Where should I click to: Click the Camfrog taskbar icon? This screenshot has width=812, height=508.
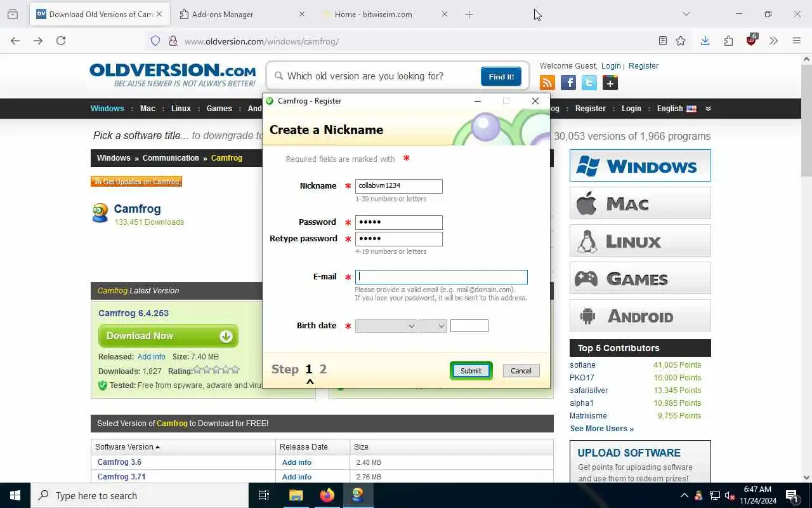(x=358, y=495)
